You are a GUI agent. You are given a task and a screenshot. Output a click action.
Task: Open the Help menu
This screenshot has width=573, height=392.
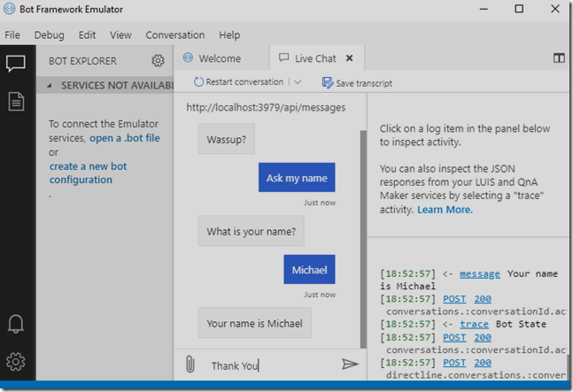[x=229, y=35]
